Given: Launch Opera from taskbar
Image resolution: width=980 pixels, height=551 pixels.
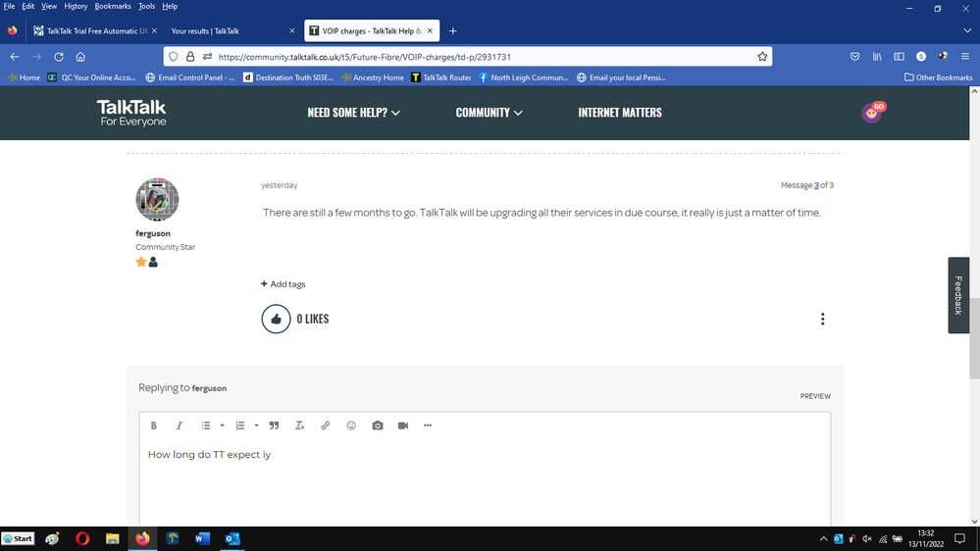Looking at the screenshot, I should click(x=82, y=538).
